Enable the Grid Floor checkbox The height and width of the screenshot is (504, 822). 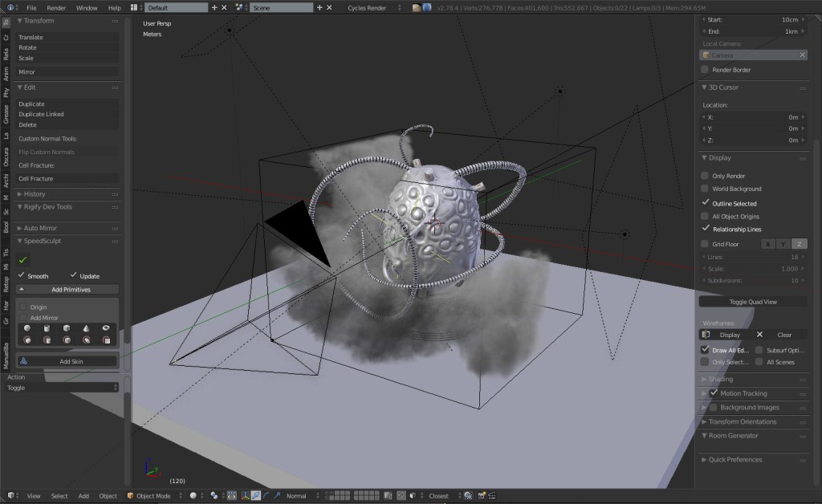click(705, 244)
